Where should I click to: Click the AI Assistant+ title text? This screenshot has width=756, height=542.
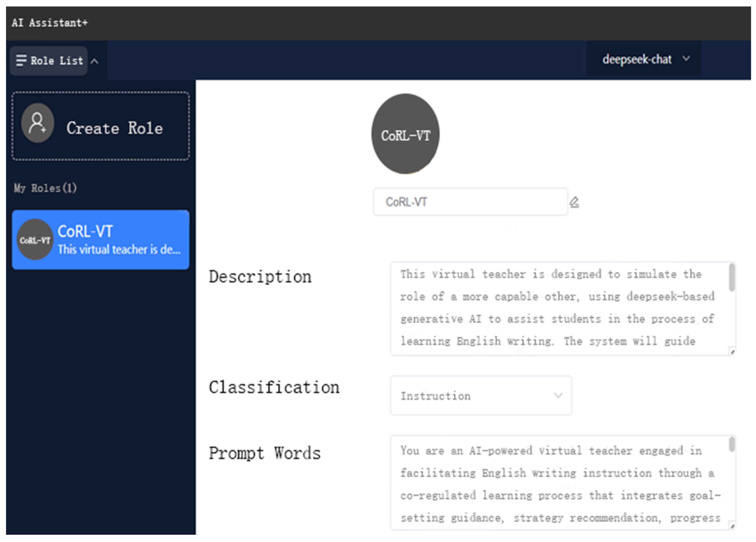click(x=50, y=23)
